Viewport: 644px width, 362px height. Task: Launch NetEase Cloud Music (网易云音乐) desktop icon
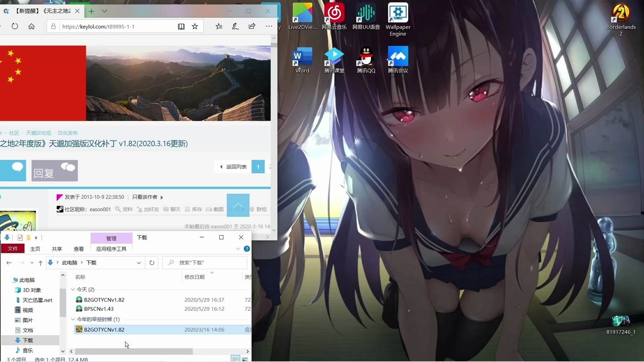click(334, 17)
